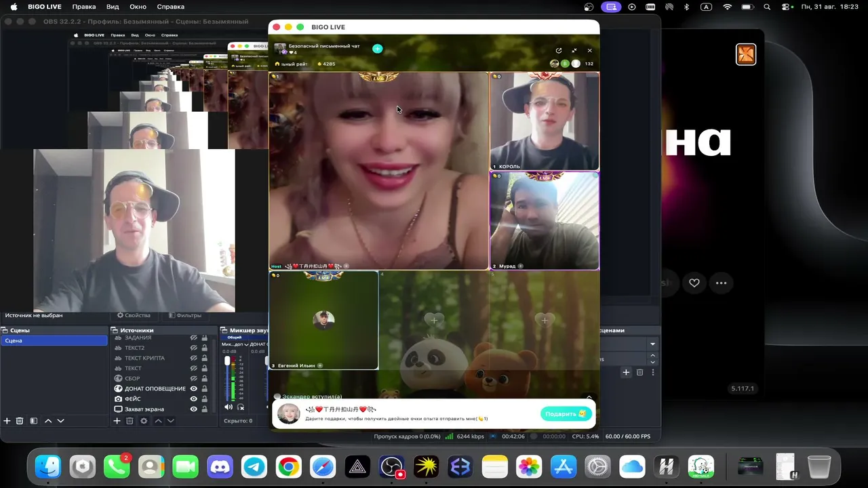868x488 pixels.
Task: Show the ТЕКСТ КРИПТА source
Action: [193, 358]
